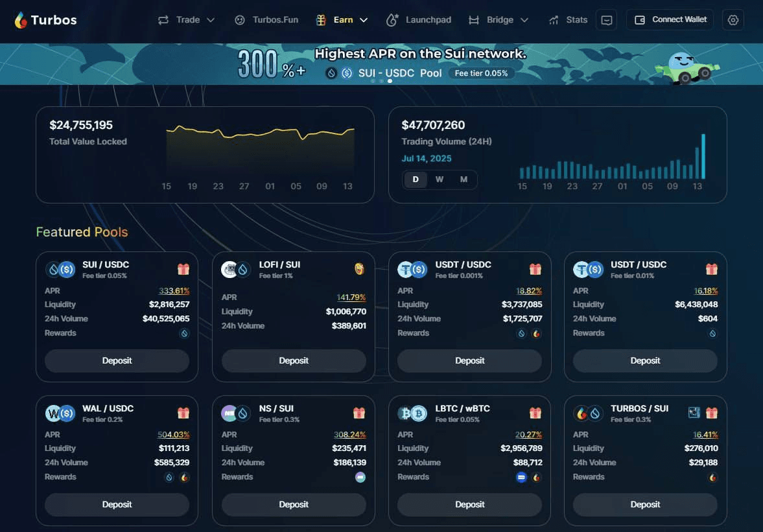Image resolution: width=763 pixels, height=532 pixels.
Task: Open the settings gear icon
Action: click(x=733, y=20)
